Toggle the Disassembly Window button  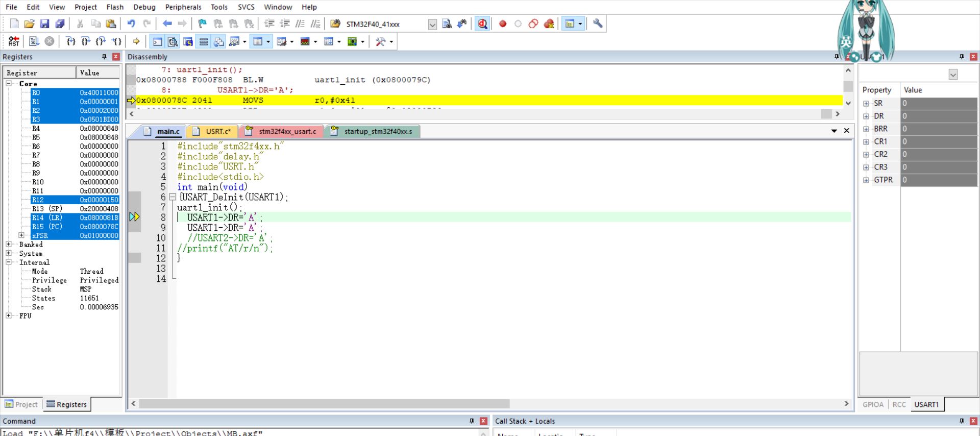point(173,42)
